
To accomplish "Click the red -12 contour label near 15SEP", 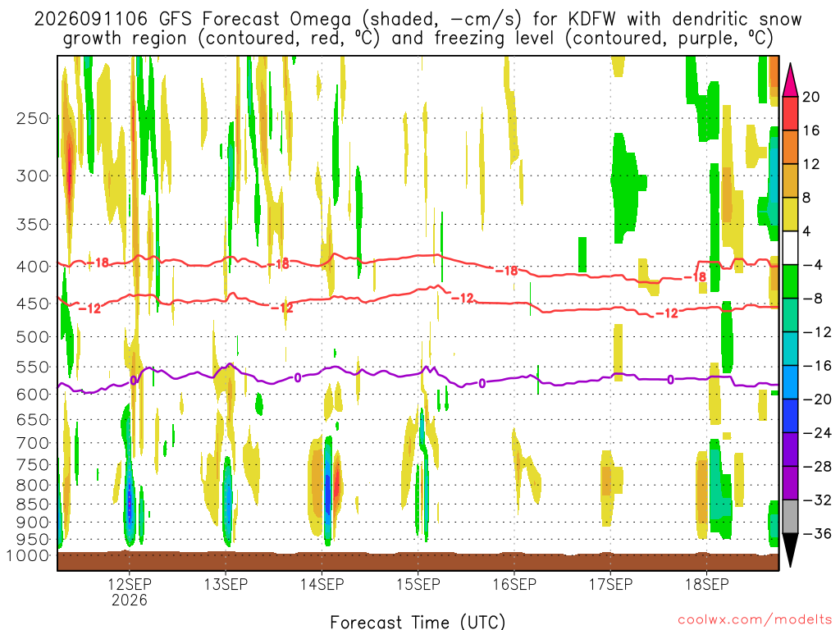I will (x=463, y=298).
